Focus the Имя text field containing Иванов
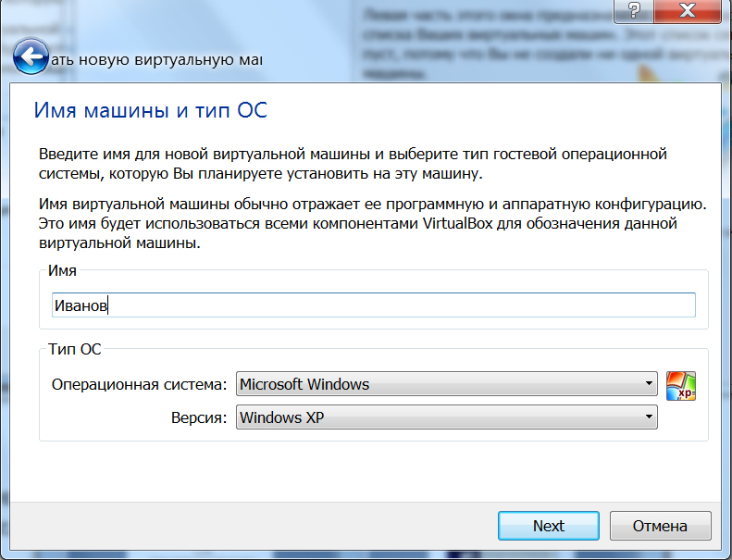 [374, 305]
